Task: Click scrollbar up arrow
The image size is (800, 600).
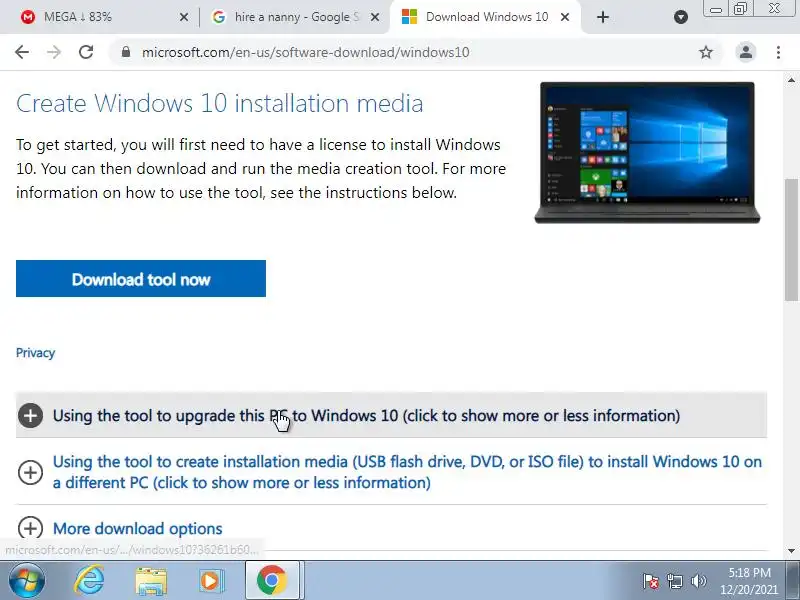Action: pos(791,80)
